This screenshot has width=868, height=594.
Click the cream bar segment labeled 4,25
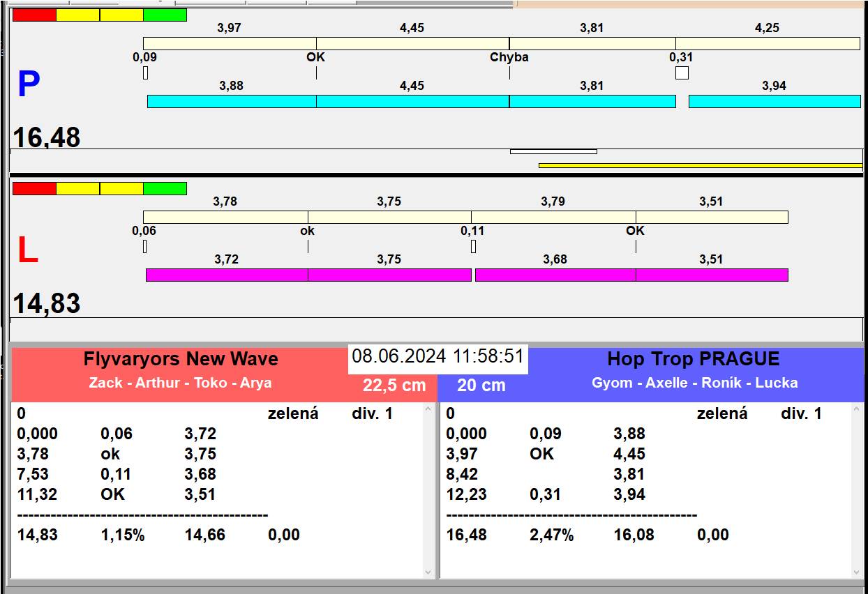pyautogui.click(x=768, y=43)
